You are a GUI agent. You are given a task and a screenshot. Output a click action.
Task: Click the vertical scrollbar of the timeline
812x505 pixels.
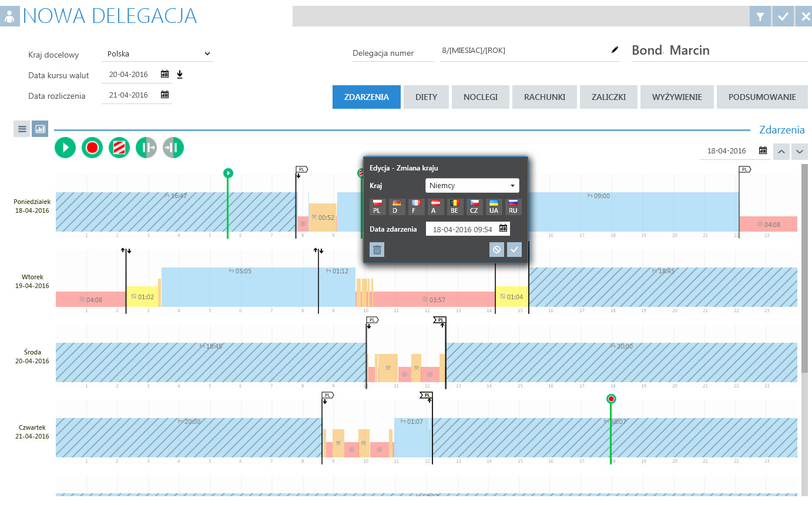(804, 268)
